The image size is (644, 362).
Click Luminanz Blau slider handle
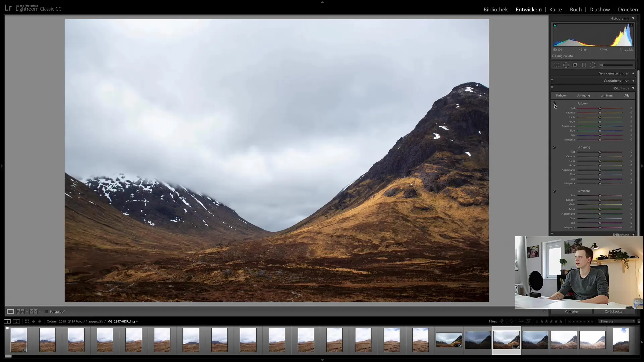(x=600, y=218)
